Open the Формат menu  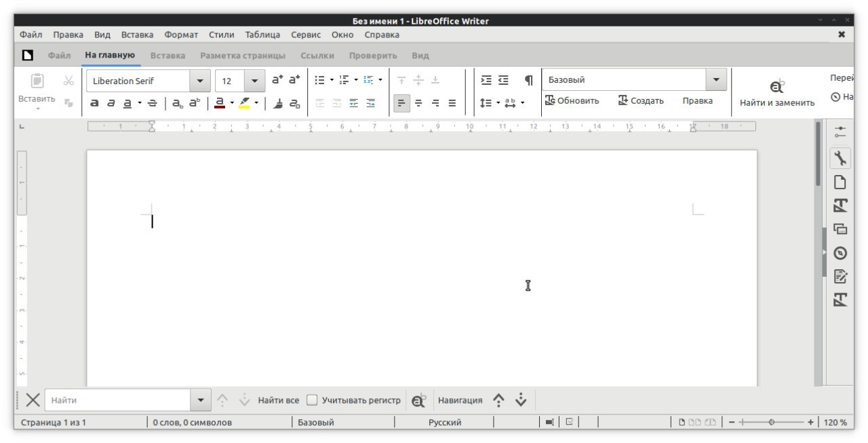181,35
